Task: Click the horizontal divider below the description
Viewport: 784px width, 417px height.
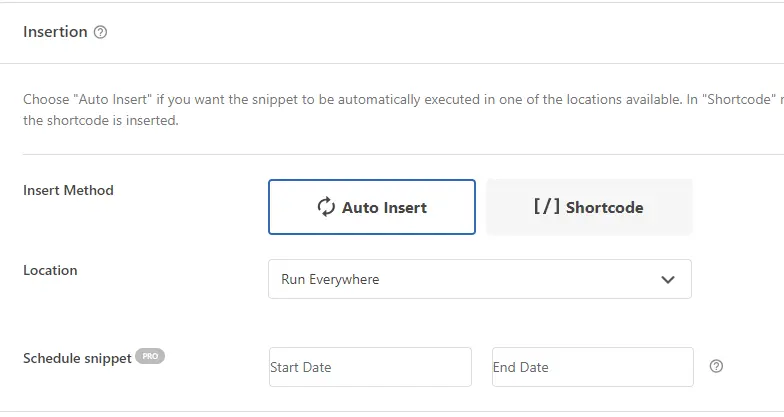Action: click(400, 154)
